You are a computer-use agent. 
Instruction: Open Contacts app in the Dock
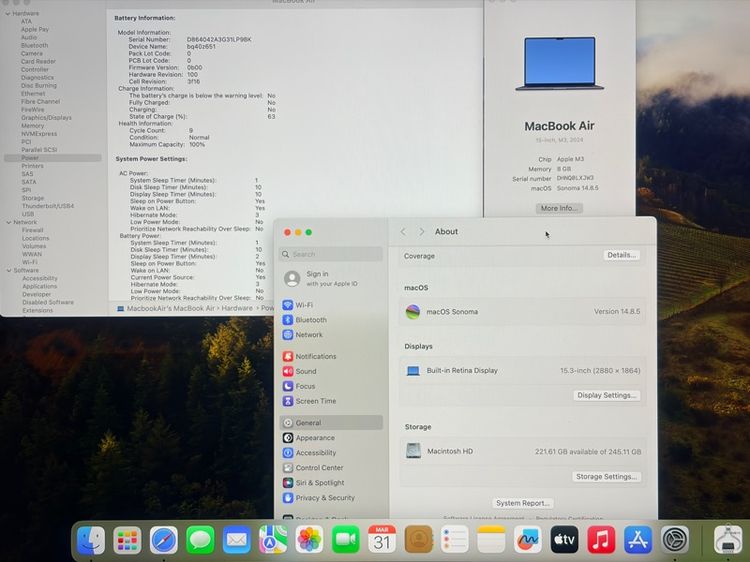[x=419, y=540]
